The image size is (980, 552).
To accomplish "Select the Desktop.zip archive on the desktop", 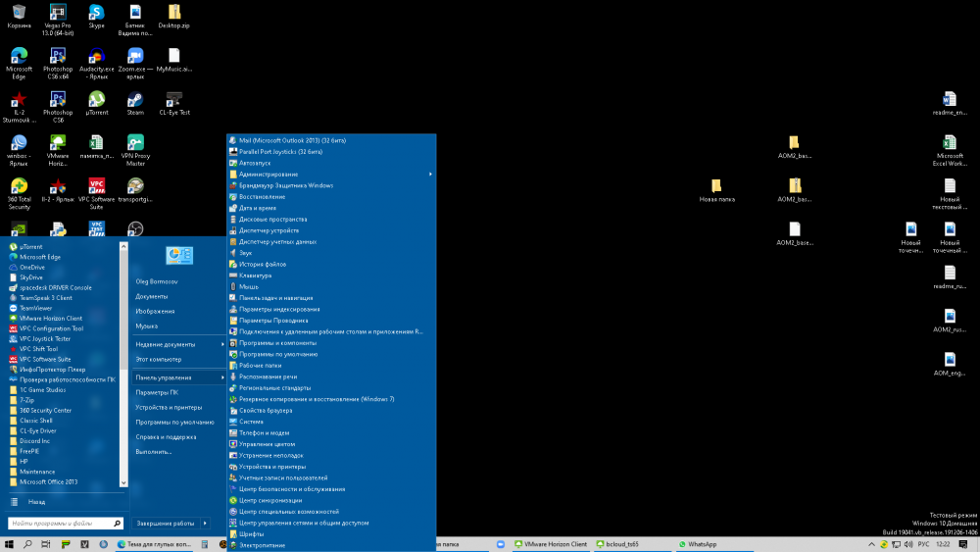I will click(x=173, y=17).
